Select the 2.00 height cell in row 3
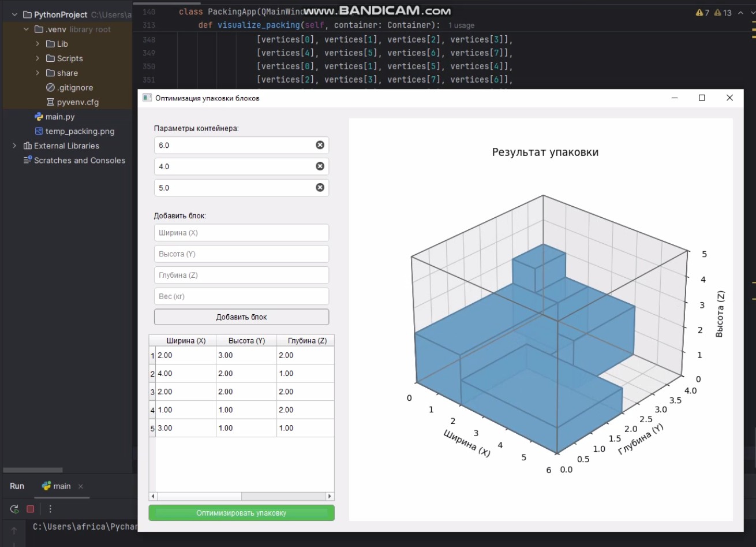Screen dimensions: 756x547 246,392
